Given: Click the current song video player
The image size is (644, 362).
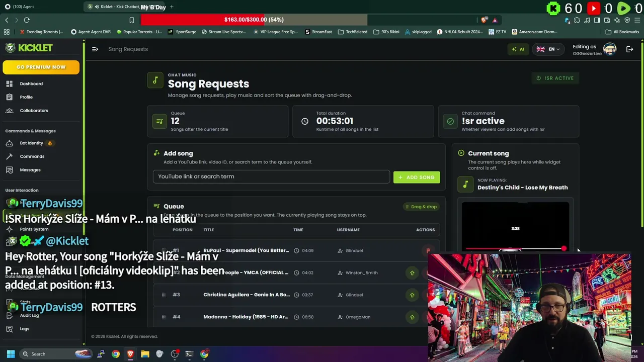Looking at the screenshot, I should [515, 226].
